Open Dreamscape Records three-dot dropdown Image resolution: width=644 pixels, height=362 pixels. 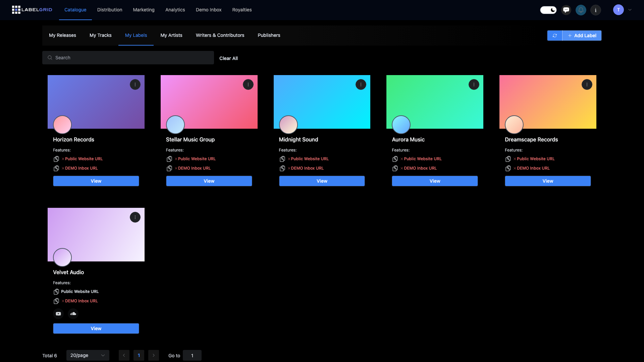[587, 84]
